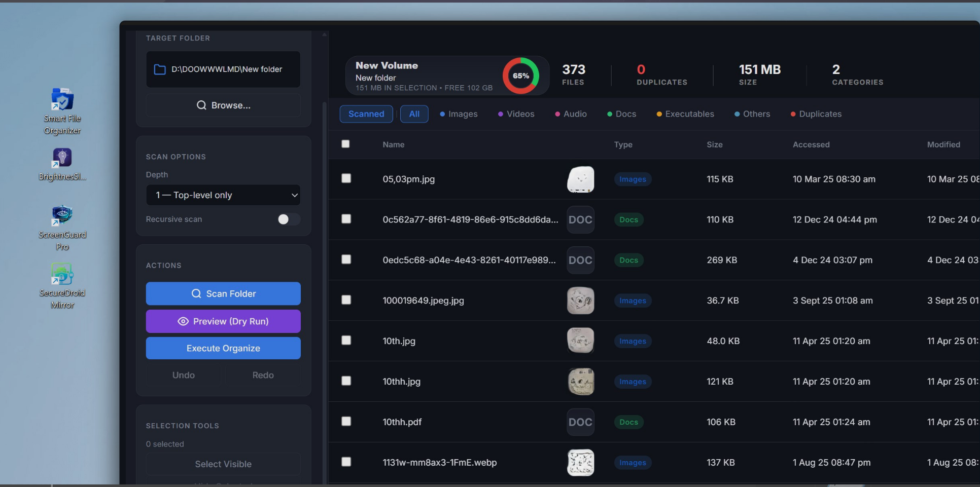This screenshot has width=980, height=487.
Task: Check the box for 05,03pm.jpg
Action: click(346, 178)
